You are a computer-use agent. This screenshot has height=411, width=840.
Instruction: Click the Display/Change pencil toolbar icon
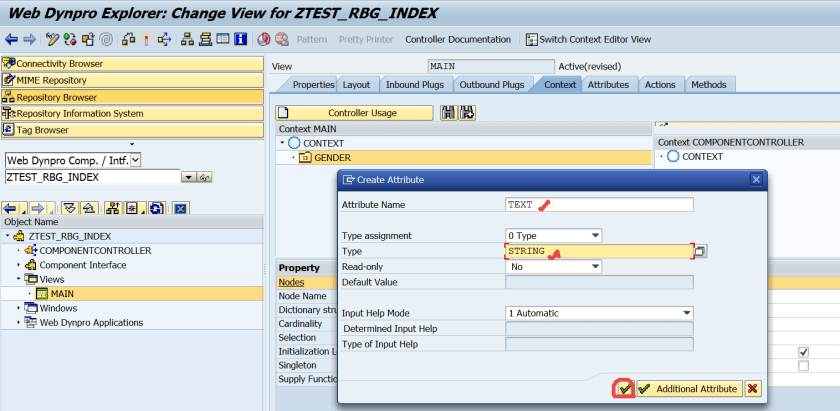(51, 39)
